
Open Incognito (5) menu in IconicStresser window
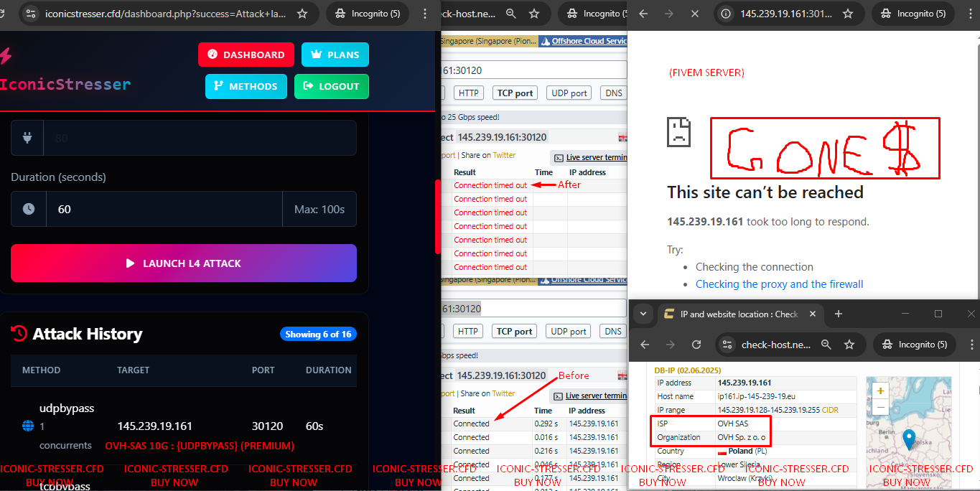(366, 13)
